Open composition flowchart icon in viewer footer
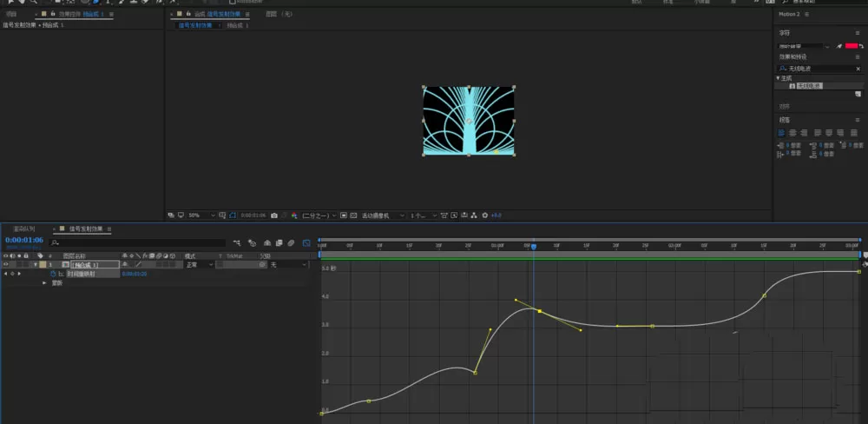Viewport: 868px width, 424px height. click(473, 215)
